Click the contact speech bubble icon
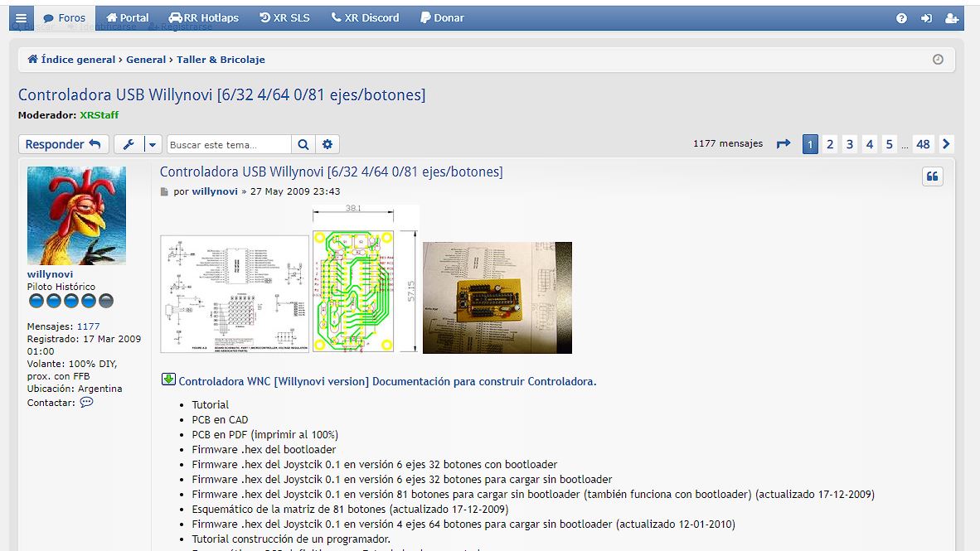The height and width of the screenshot is (551, 980). 86,403
